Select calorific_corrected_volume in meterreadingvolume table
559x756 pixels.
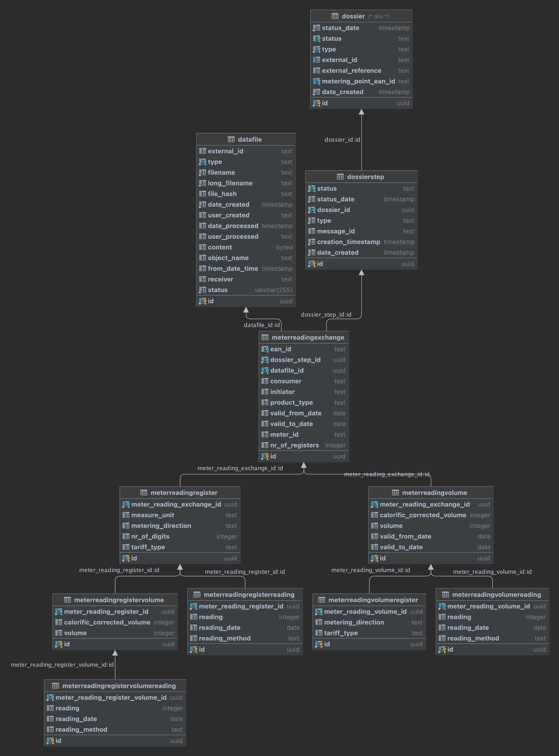(x=423, y=515)
